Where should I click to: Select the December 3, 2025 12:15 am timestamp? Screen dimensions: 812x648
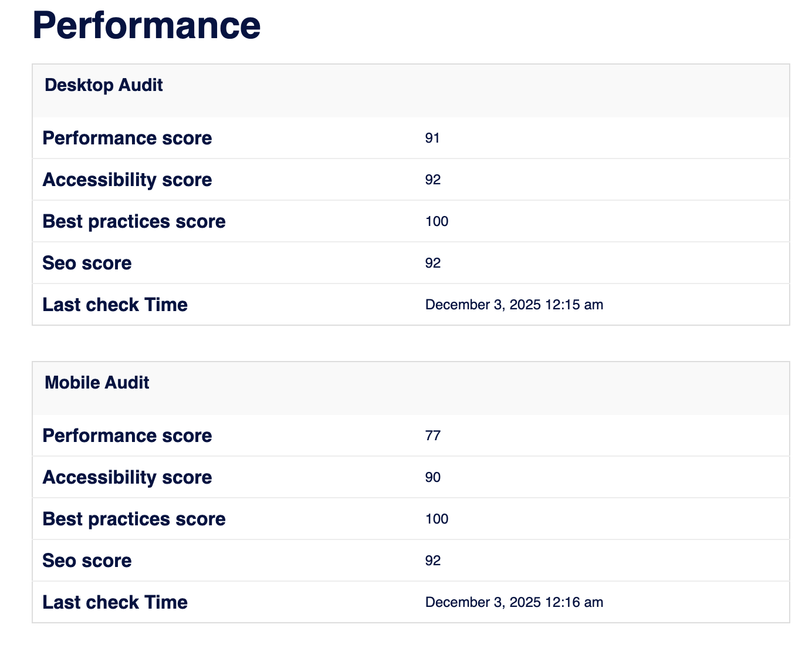point(514,305)
